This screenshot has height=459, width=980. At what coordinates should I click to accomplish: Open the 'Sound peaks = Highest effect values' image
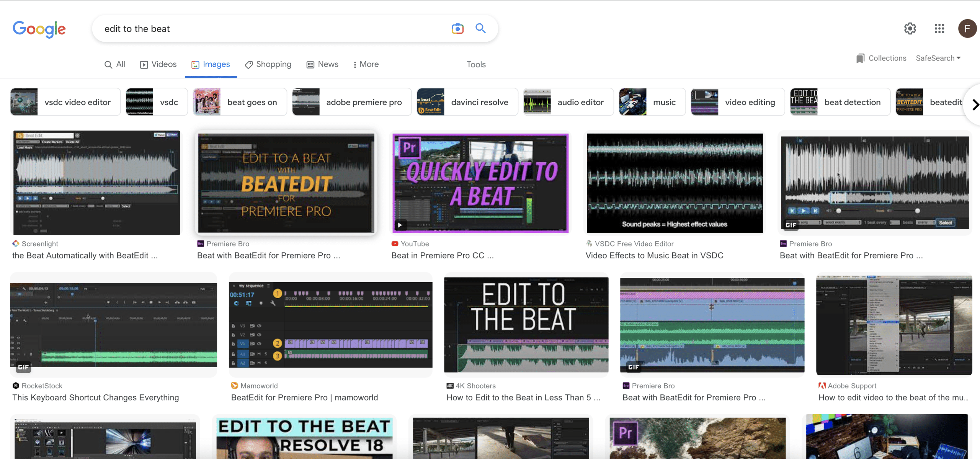[675, 183]
